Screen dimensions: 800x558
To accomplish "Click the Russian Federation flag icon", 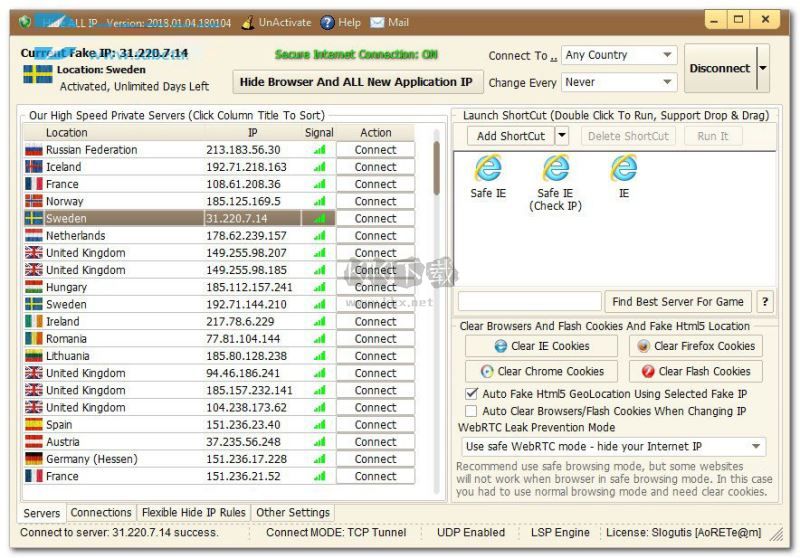I will tap(34, 150).
